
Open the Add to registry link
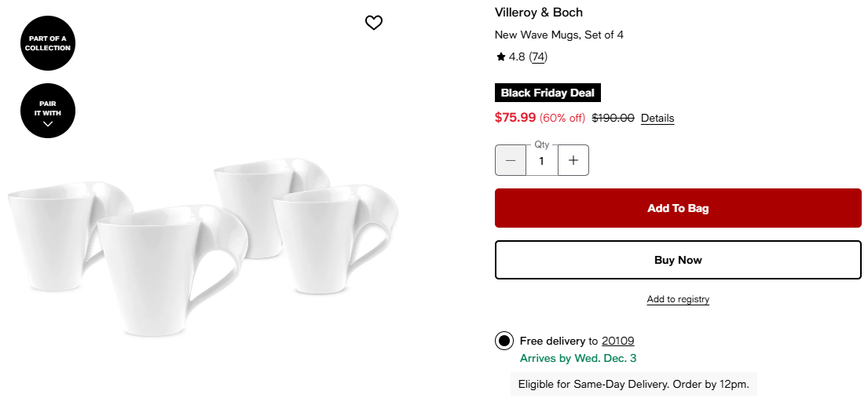(x=678, y=299)
